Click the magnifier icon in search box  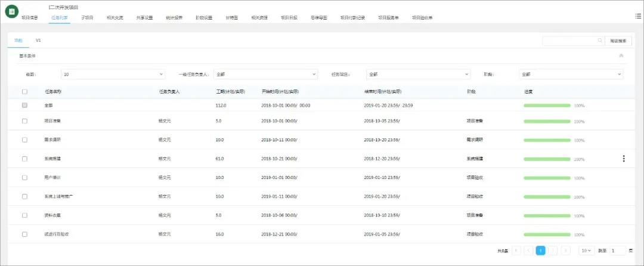(x=600, y=40)
